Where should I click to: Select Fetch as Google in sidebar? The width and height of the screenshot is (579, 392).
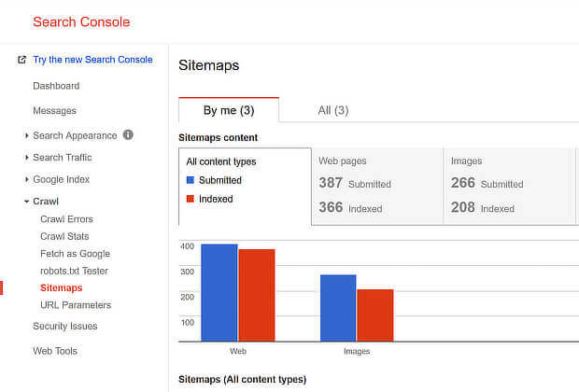[75, 254]
